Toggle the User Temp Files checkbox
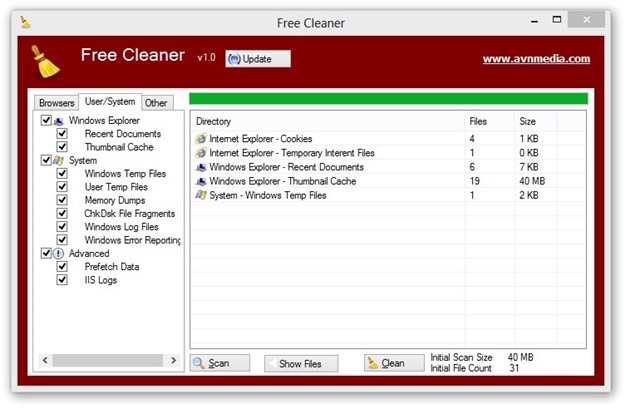The image size is (625, 408). click(x=62, y=186)
